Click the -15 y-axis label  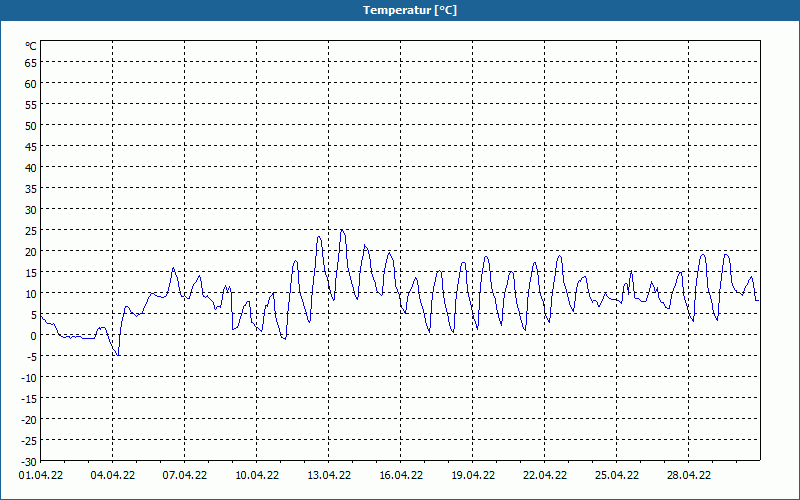29,399
